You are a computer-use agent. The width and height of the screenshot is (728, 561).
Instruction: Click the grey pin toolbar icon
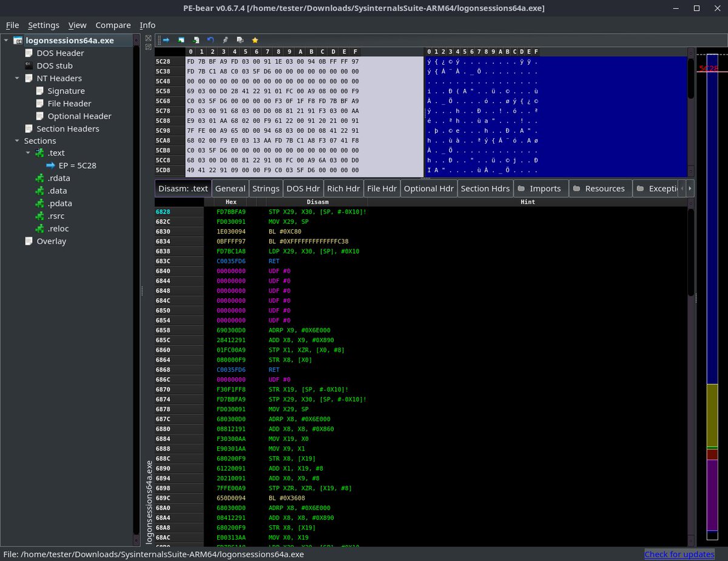click(x=225, y=40)
